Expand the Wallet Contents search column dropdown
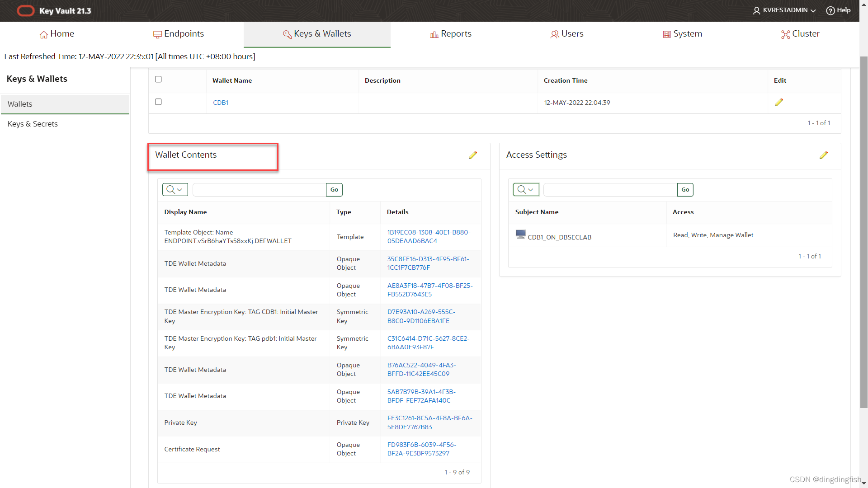 (x=175, y=190)
